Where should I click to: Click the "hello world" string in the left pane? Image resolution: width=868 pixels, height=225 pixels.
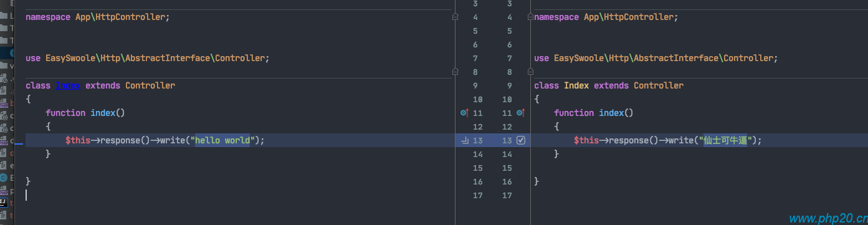[222, 140]
